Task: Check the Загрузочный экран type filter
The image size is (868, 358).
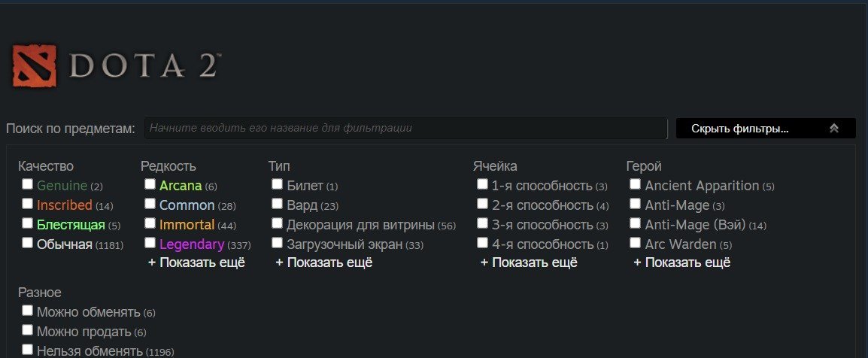Action: [x=278, y=242]
